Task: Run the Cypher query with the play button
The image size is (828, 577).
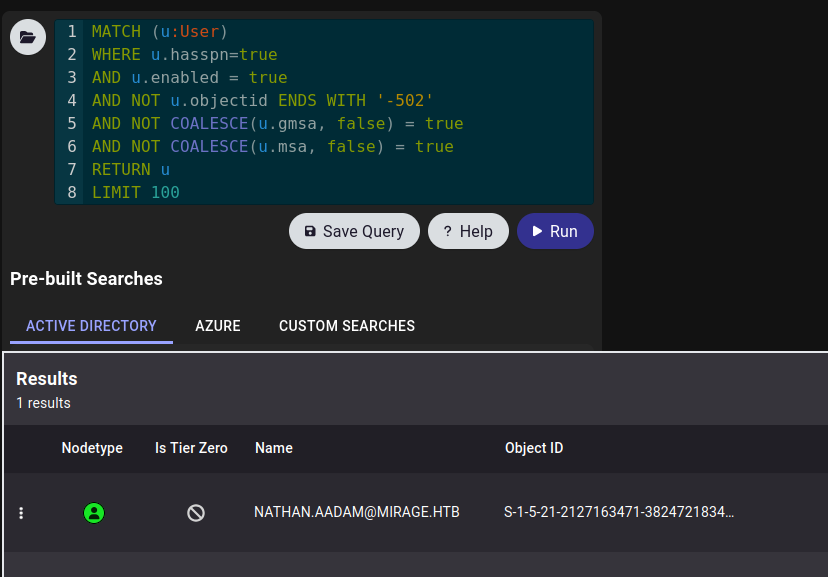Action: pyautogui.click(x=555, y=231)
